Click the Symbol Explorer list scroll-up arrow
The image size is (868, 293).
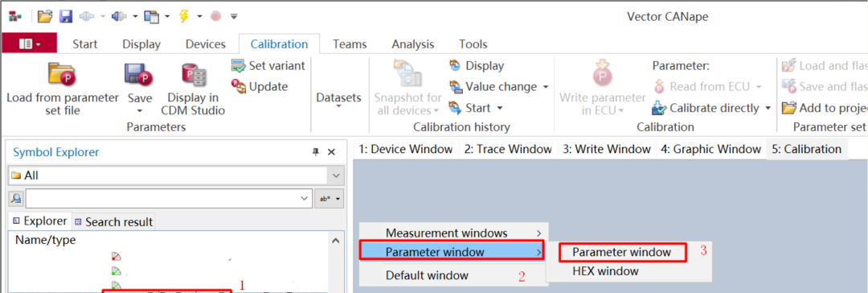tap(335, 241)
